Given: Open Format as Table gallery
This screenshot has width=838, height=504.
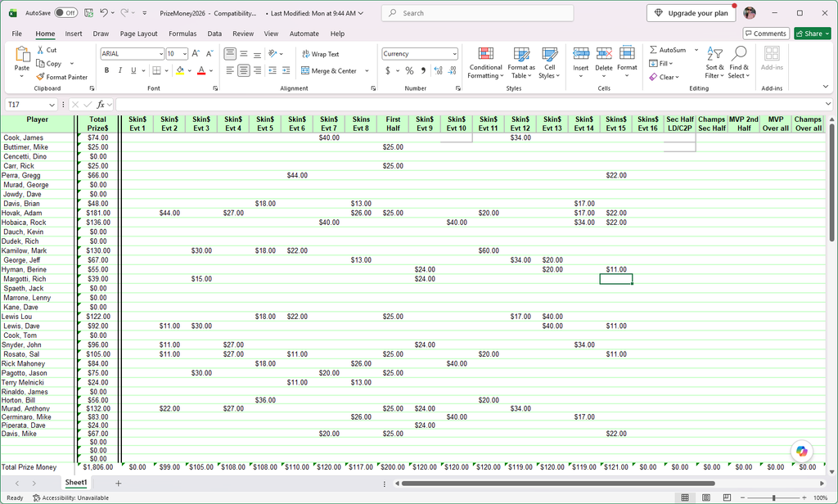Looking at the screenshot, I should click(521, 64).
